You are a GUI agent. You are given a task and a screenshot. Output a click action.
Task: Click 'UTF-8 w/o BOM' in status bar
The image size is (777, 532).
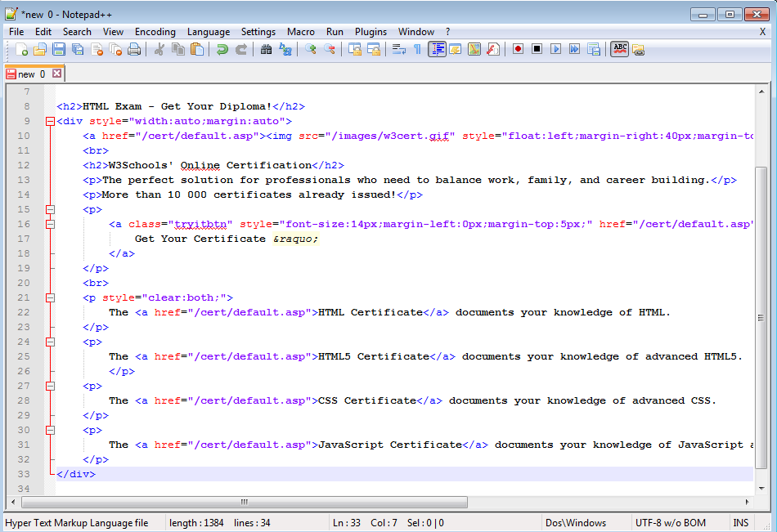[x=671, y=522]
